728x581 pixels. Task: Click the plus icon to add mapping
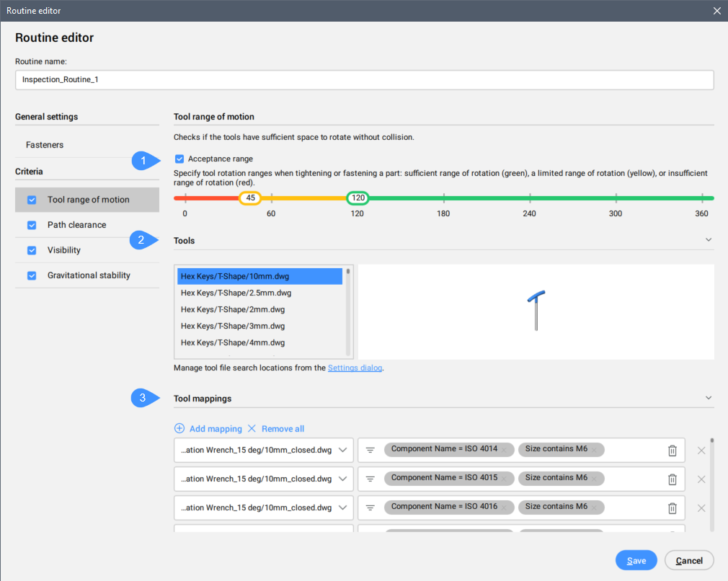point(179,428)
